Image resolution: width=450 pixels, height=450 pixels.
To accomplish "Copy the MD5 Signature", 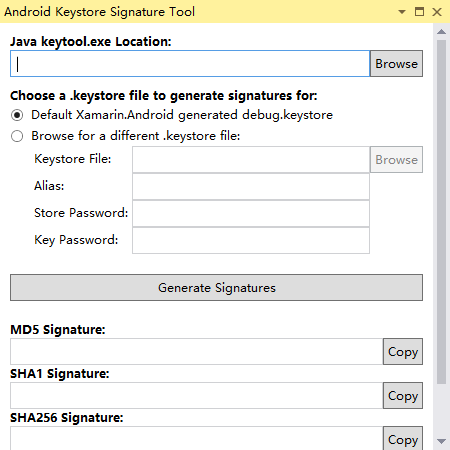I will 403,352.
